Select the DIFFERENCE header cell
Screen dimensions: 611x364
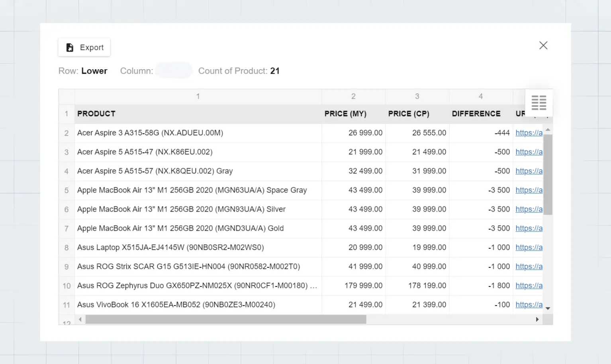click(x=481, y=114)
